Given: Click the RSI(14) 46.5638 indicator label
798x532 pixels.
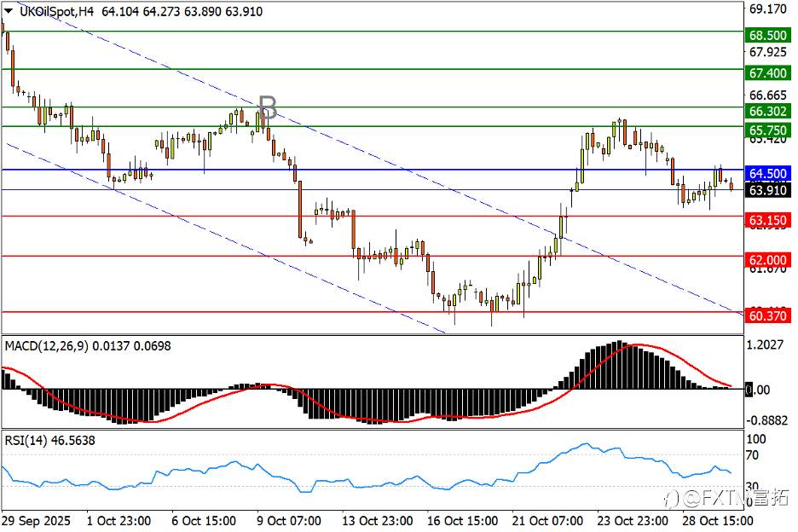Looking at the screenshot, I should (x=49, y=441).
